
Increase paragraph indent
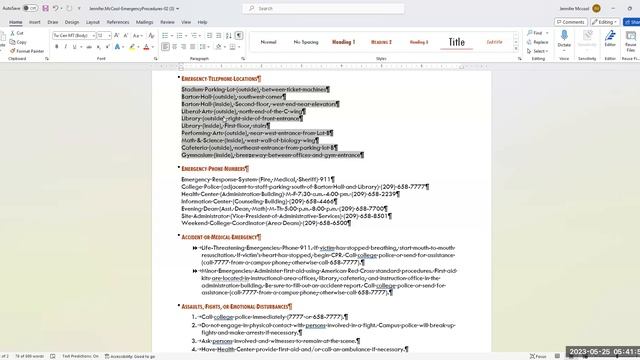click(x=219, y=36)
